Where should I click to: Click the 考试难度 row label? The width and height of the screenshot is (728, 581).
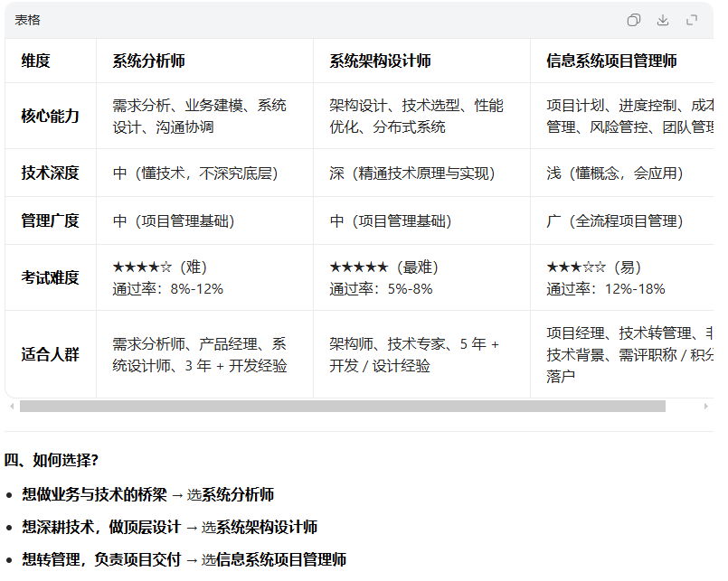[51, 277]
